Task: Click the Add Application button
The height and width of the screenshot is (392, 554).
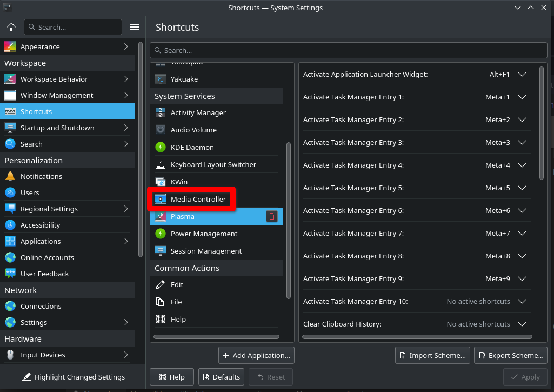Action: click(x=256, y=355)
